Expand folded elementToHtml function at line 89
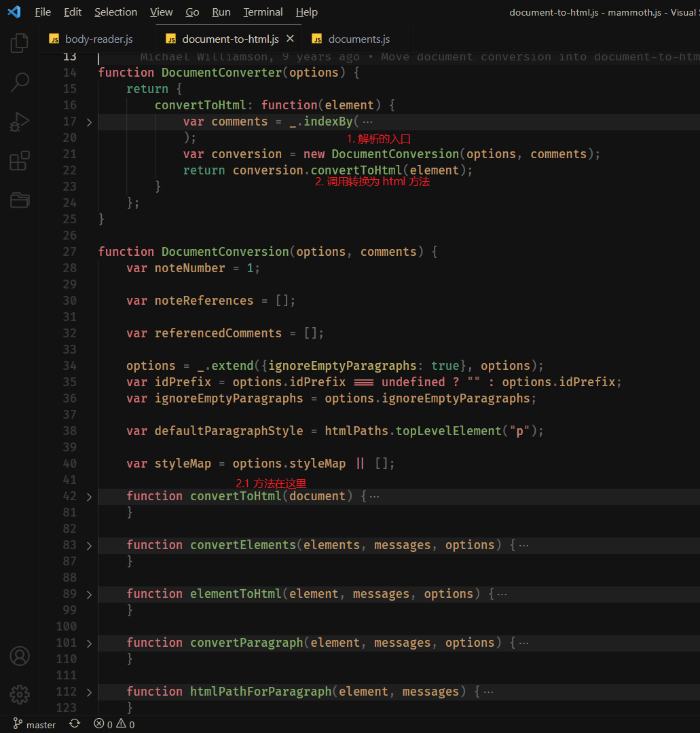 coord(90,595)
